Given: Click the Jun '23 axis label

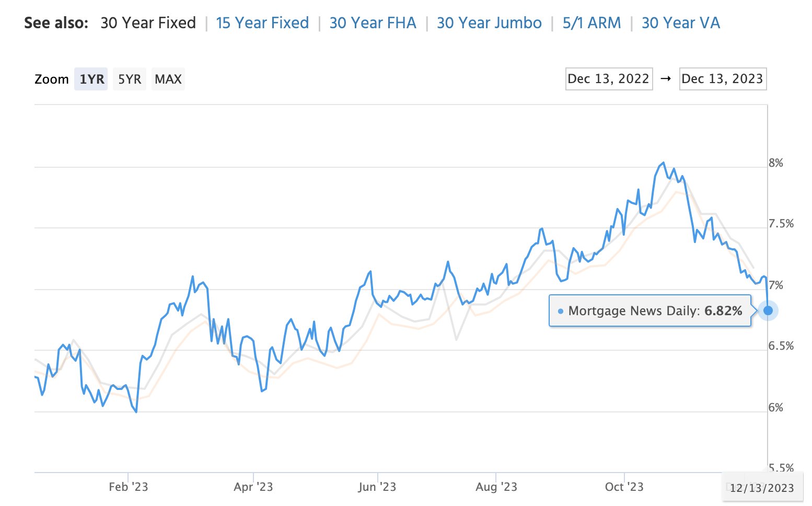Looking at the screenshot, I should pyautogui.click(x=377, y=487).
